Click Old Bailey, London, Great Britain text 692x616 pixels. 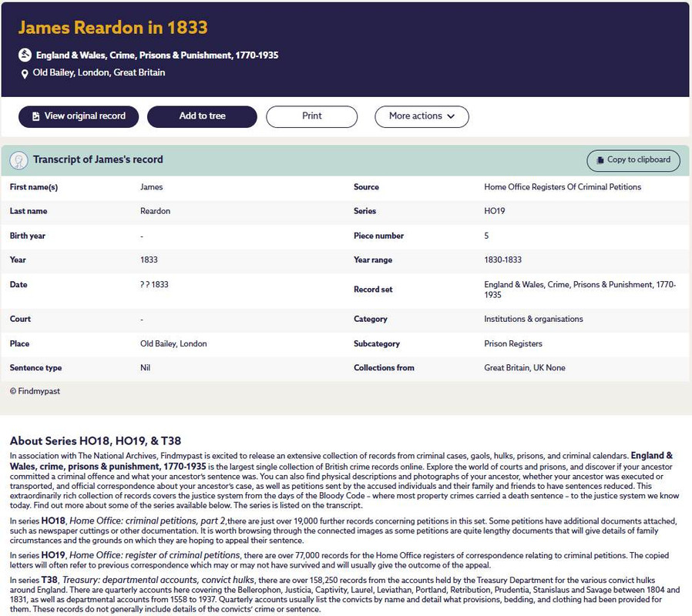pyautogui.click(x=99, y=72)
